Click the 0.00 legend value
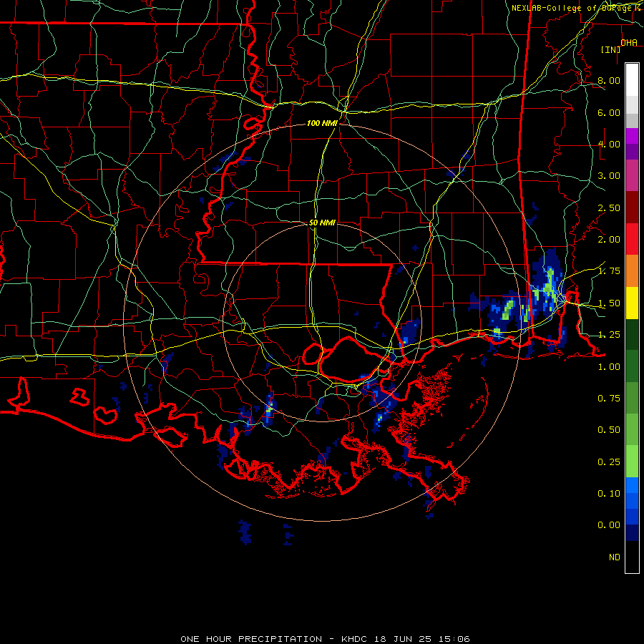Image resolution: width=644 pixels, height=644 pixels. pyautogui.click(x=609, y=525)
